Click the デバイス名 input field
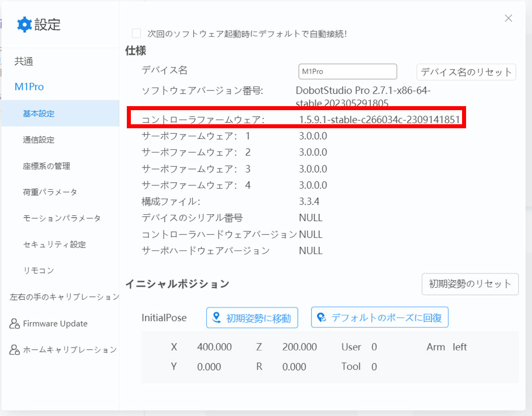 347,71
